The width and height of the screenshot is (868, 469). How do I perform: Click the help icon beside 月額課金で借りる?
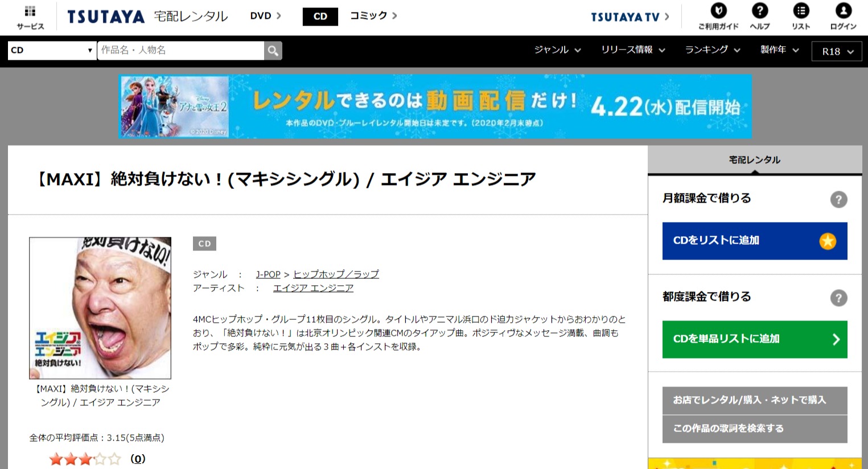[x=838, y=199]
